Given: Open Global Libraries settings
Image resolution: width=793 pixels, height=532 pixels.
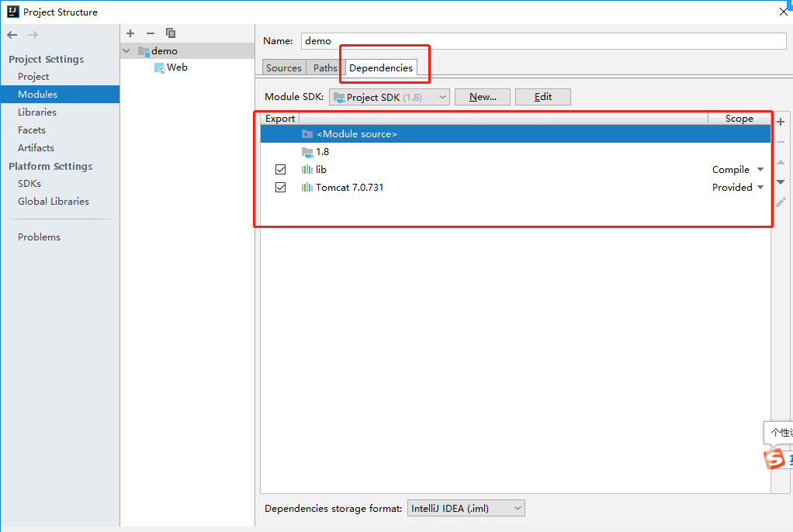Looking at the screenshot, I should click(53, 202).
